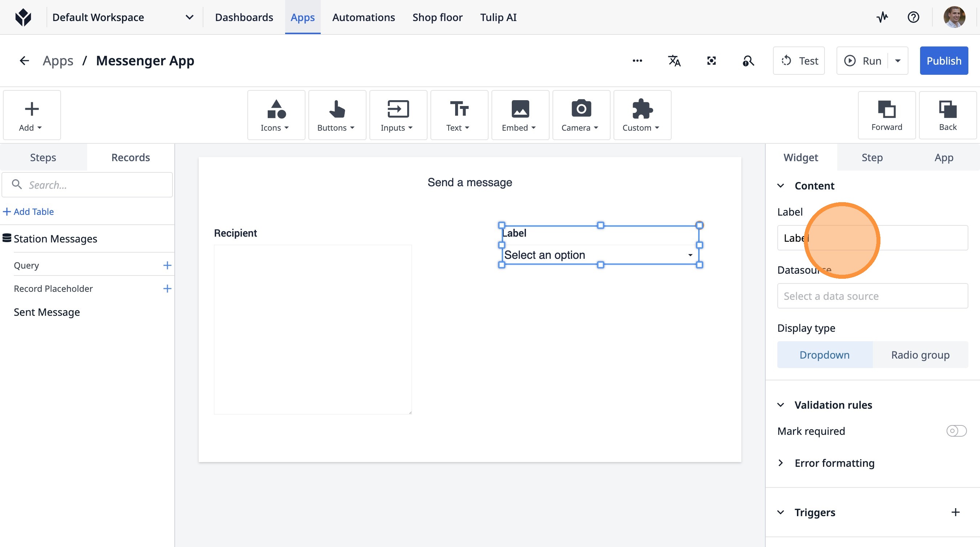980x547 pixels.
Task: Open the Step properties tab
Action: pos(872,158)
